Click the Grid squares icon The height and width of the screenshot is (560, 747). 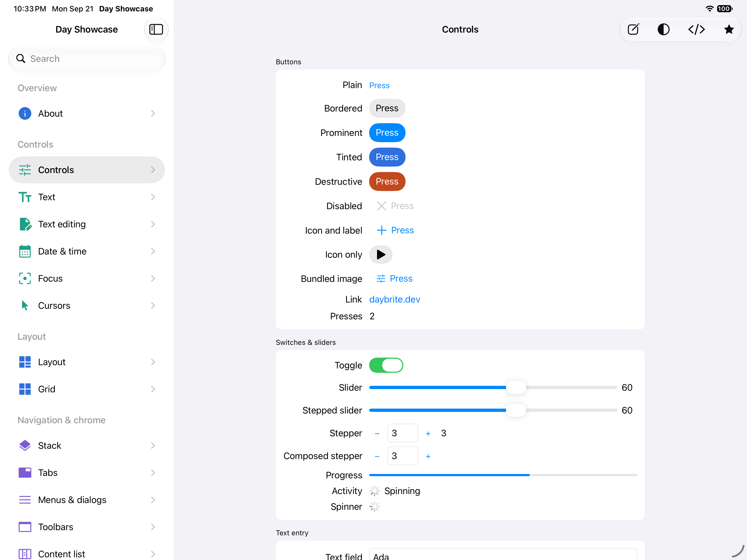(x=25, y=389)
